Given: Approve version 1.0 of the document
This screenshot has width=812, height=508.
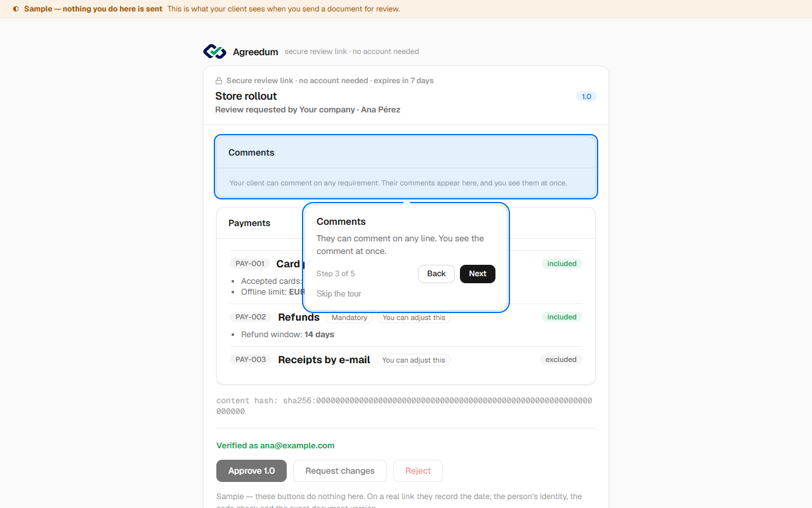Looking at the screenshot, I should click(x=251, y=471).
